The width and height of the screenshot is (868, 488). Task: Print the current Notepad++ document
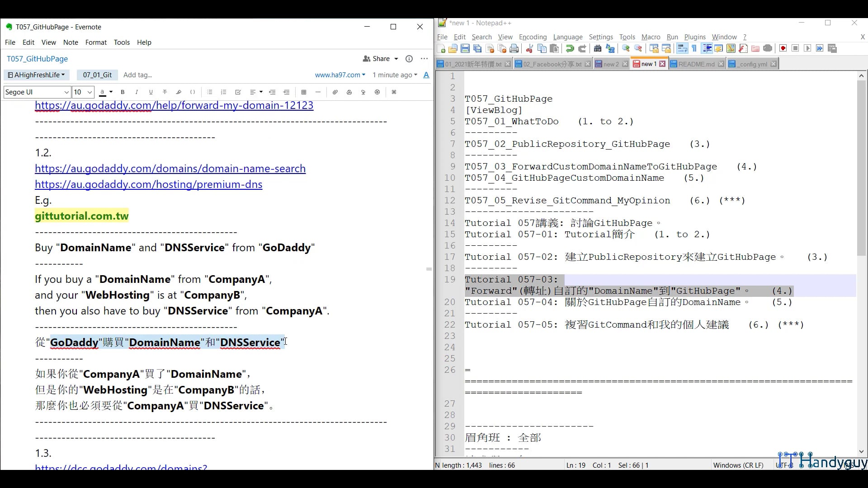click(x=514, y=48)
